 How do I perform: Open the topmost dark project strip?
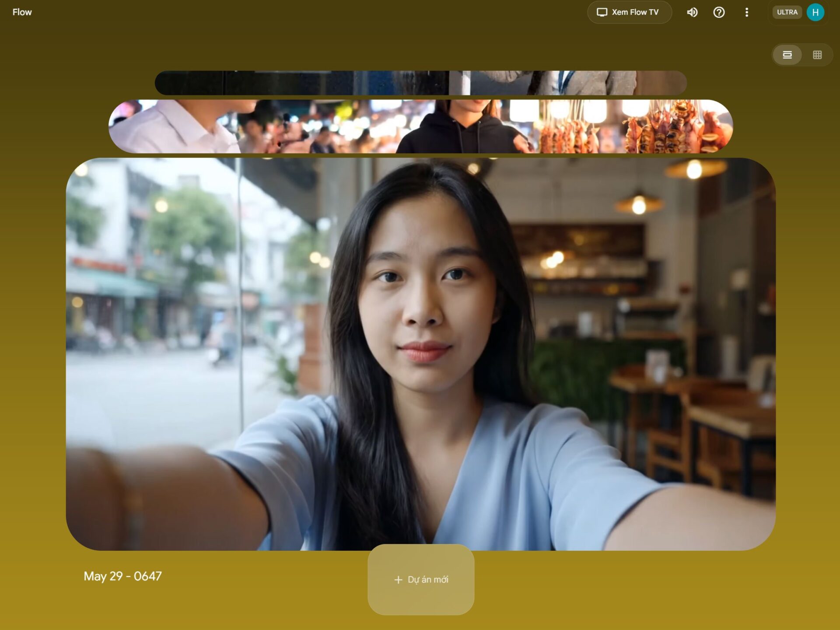click(x=420, y=83)
